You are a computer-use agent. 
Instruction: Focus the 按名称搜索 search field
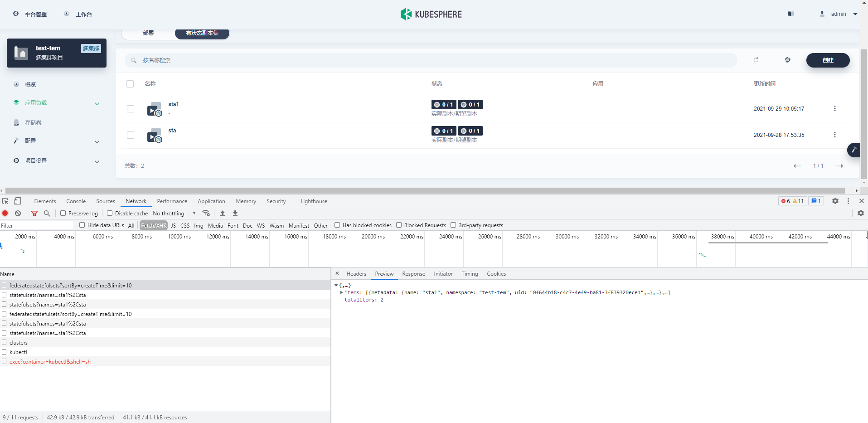coord(431,60)
